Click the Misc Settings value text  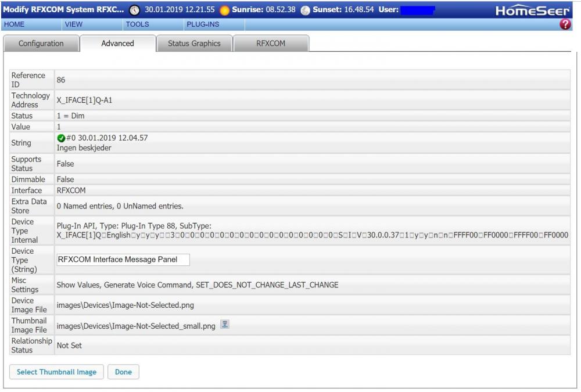click(x=198, y=285)
